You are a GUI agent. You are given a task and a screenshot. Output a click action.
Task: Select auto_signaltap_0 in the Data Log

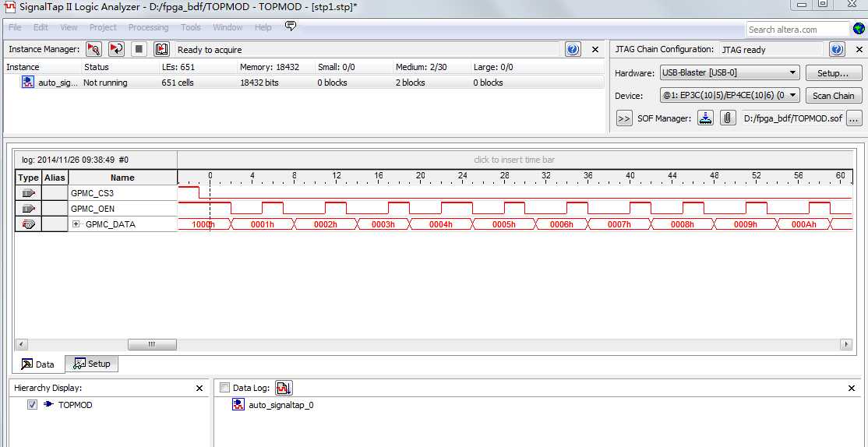pos(281,405)
